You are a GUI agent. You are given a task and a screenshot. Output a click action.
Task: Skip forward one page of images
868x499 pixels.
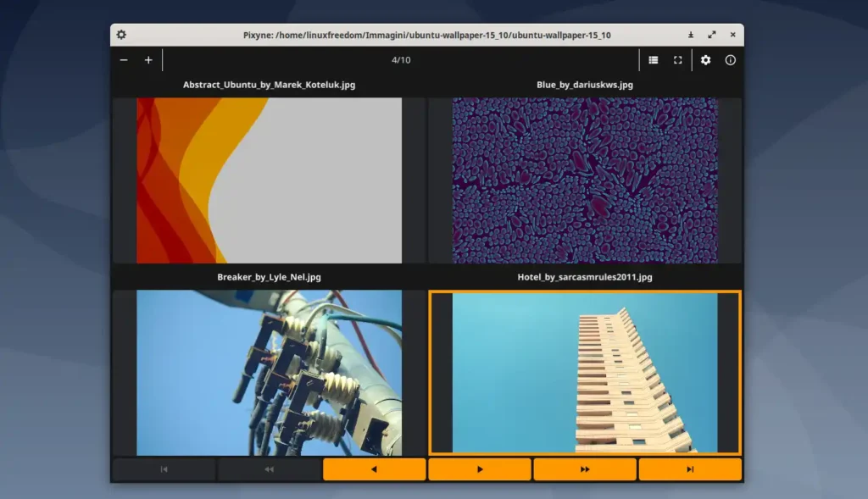pos(585,469)
